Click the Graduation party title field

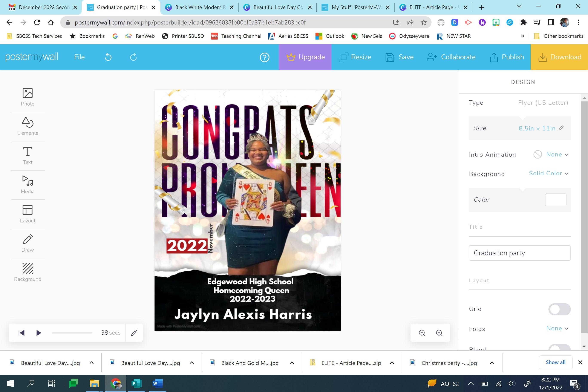pyautogui.click(x=519, y=253)
